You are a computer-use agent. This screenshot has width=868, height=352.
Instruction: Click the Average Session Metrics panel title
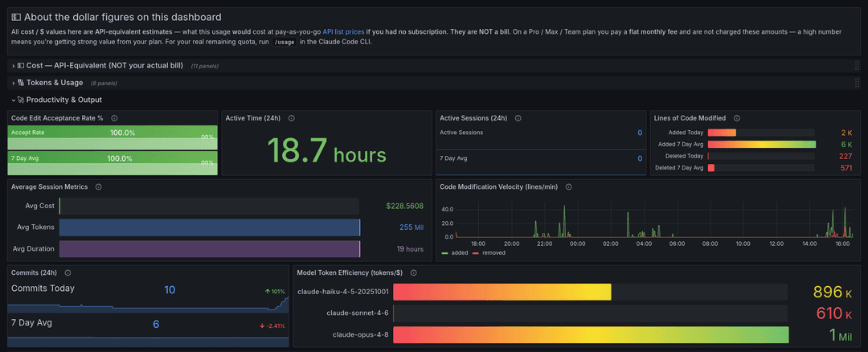49,187
